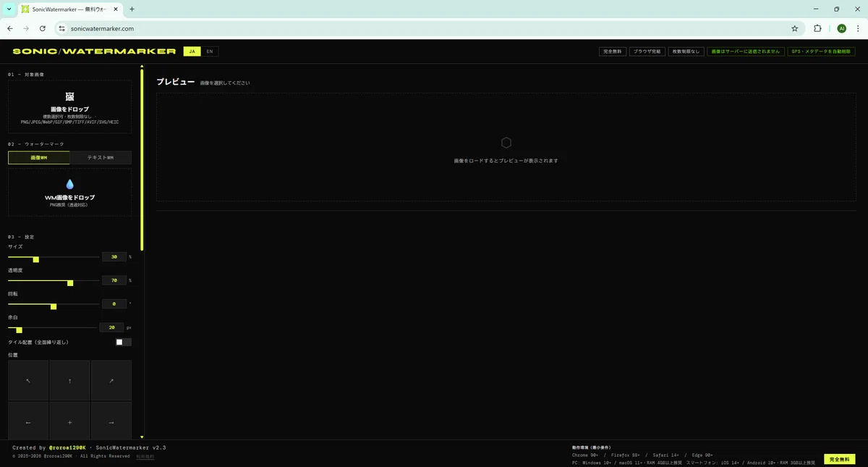Screen dimensions: 868x467
Task: Select the center plus position
Action: click(x=69, y=421)
